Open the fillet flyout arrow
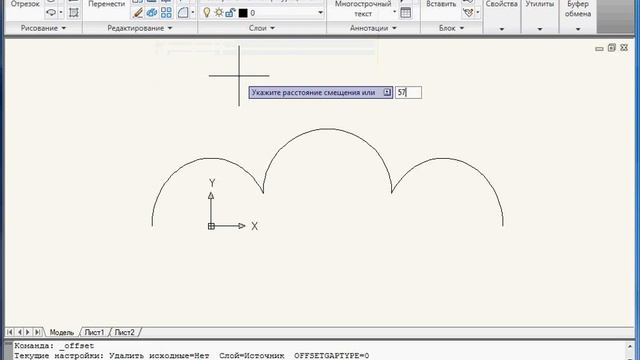Viewport: 640px width, 360px height. (193, 13)
